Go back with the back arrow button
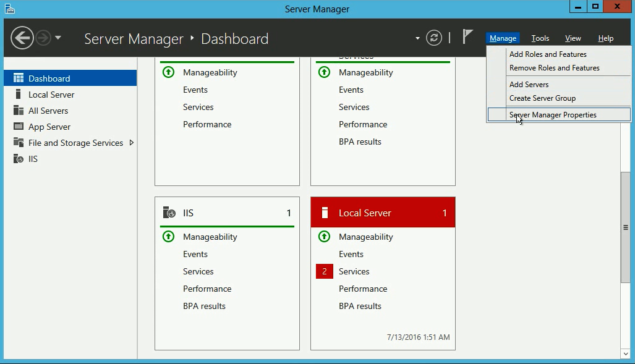 click(22, 38)
